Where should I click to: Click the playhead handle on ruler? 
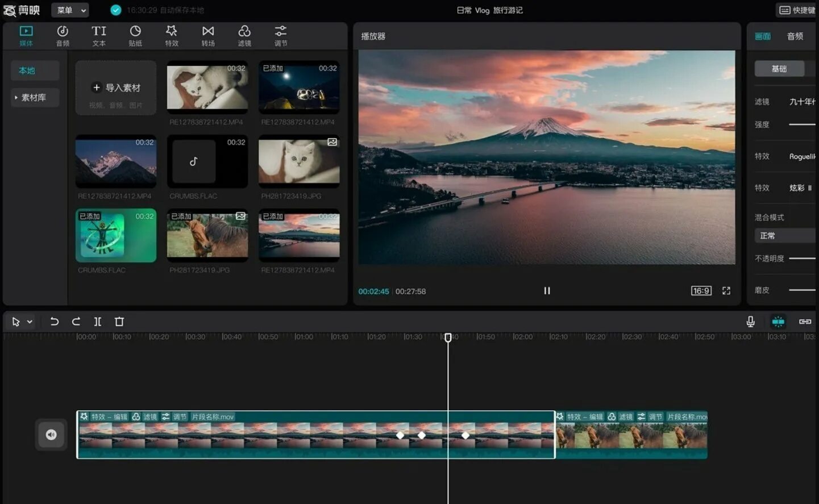pos(448,338)
